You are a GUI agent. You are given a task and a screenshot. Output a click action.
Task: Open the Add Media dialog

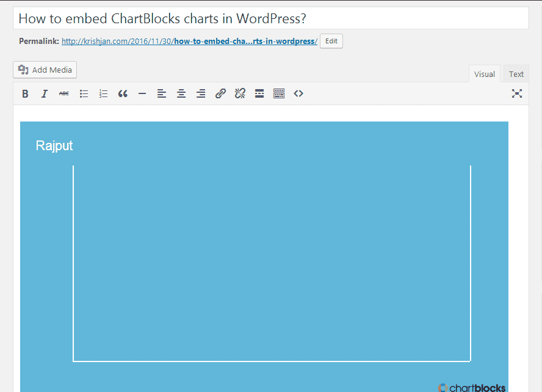[x=45, y=70]
